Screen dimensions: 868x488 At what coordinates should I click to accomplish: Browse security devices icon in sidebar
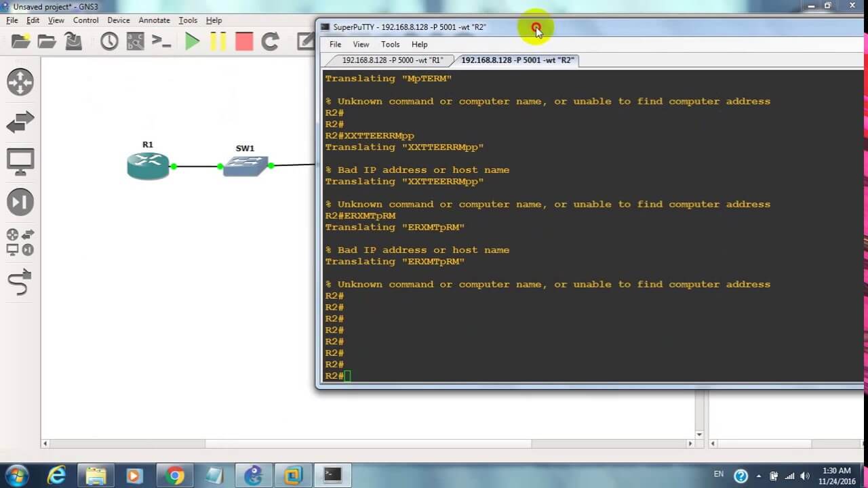(x=20, y=202)
